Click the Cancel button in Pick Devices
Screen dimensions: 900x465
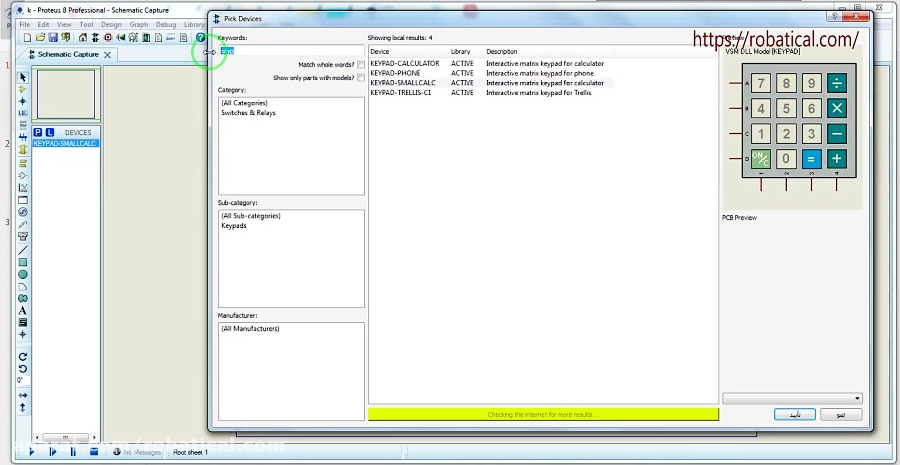tap(841, 414)
